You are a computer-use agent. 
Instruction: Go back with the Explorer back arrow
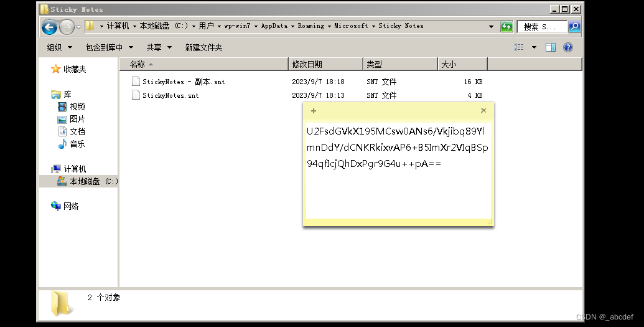point(49,27)
